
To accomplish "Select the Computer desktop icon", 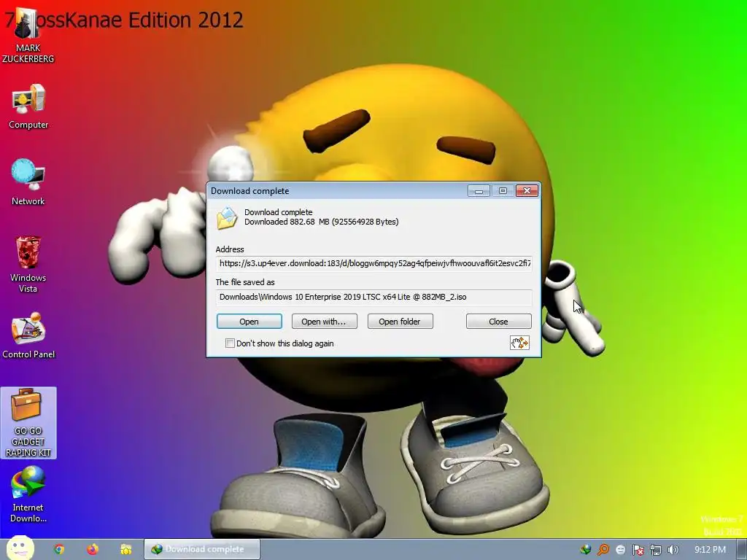I will click(28, 106).
